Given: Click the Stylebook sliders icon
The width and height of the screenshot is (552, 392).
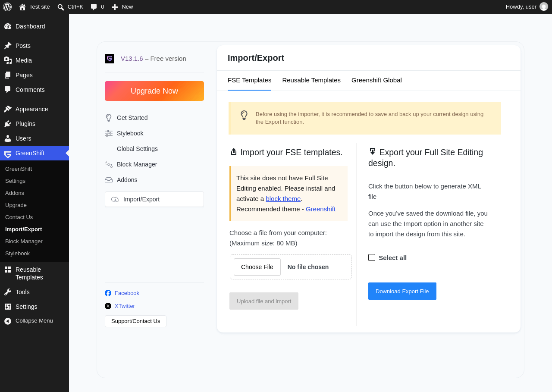Looking at the screenshot, I should point(109,133).
